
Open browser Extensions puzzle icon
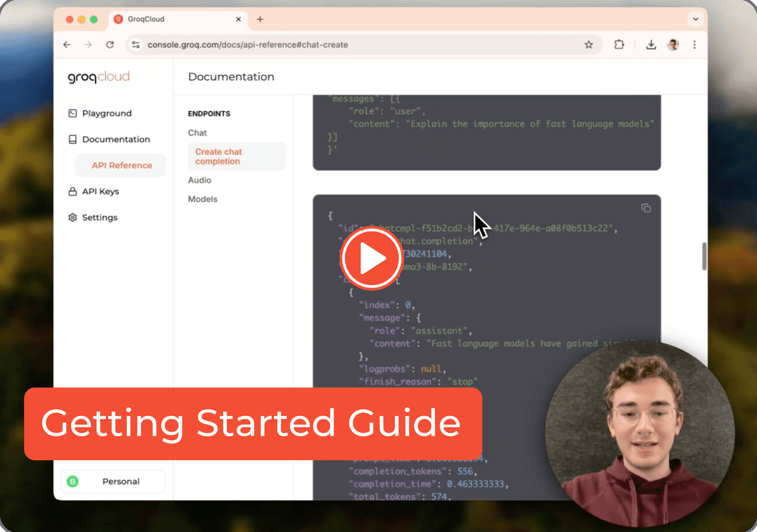pyautogui.click(x=619, y=45)
